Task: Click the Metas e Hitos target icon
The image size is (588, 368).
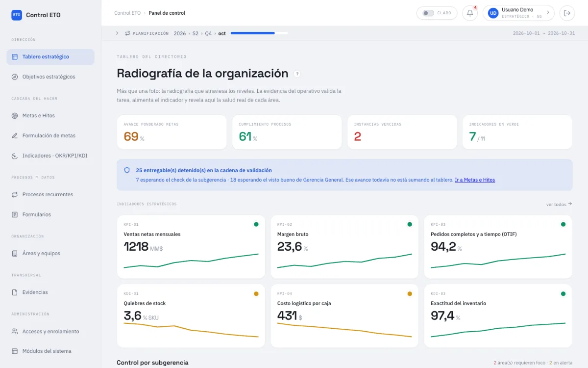Action: click(x=15, y=116)
